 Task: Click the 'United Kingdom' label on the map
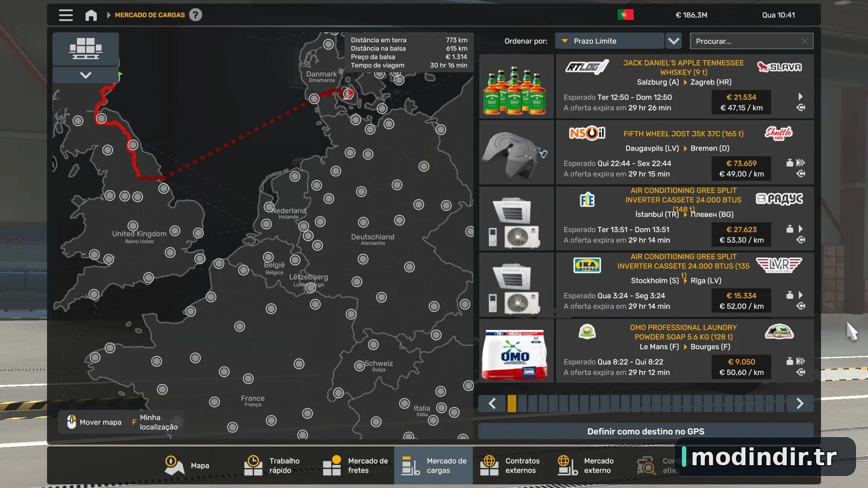pos(139,234)
